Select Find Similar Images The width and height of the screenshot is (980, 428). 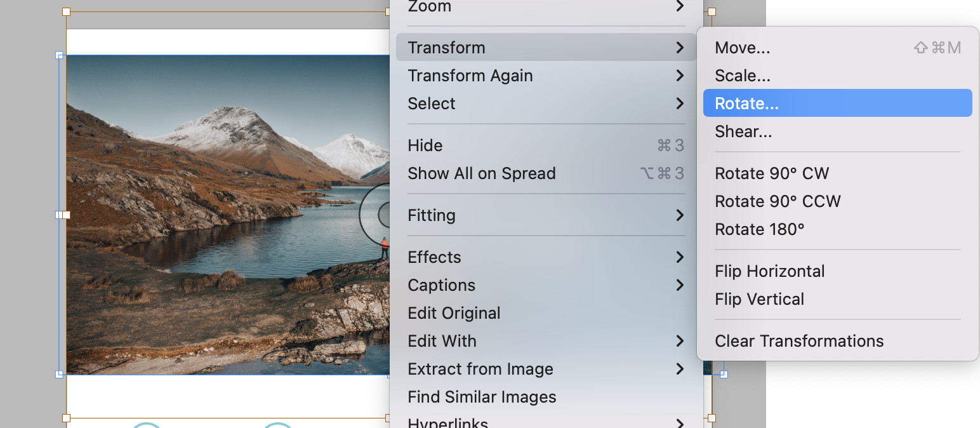click(546, 397)
